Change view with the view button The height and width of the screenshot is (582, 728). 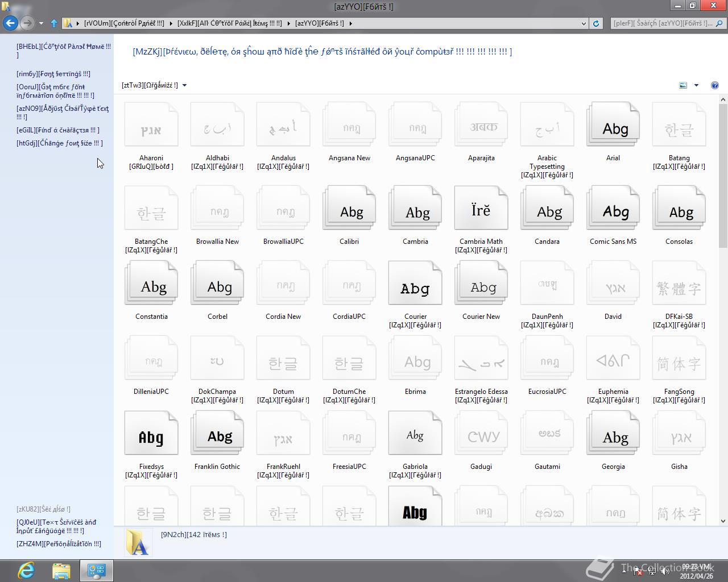pos(683,85)
